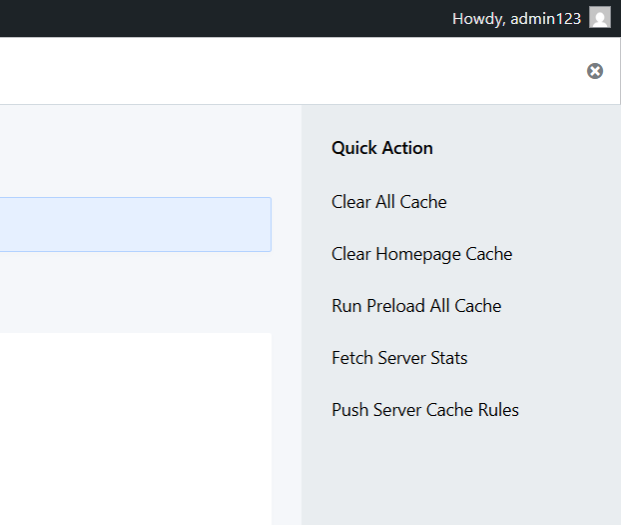Click the light blue highlighted notice box
This screenshot has width=621, height=525.
[x=135, y=224]
